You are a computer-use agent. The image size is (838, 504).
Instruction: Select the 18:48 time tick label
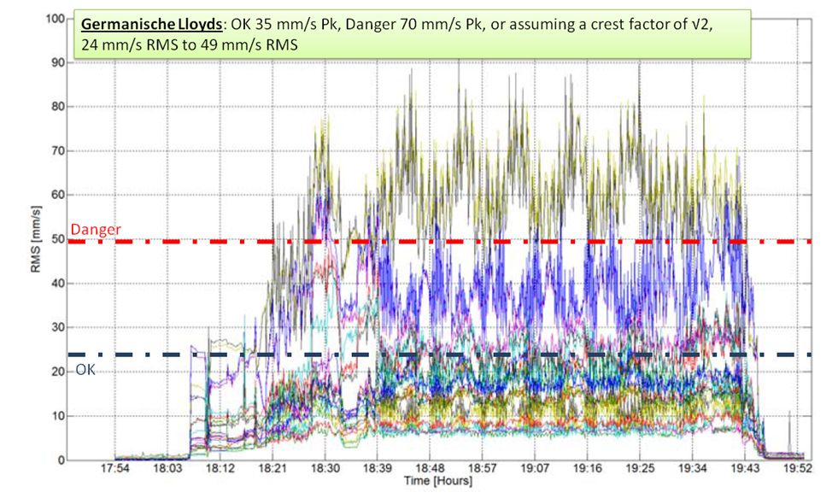[430, 469]
